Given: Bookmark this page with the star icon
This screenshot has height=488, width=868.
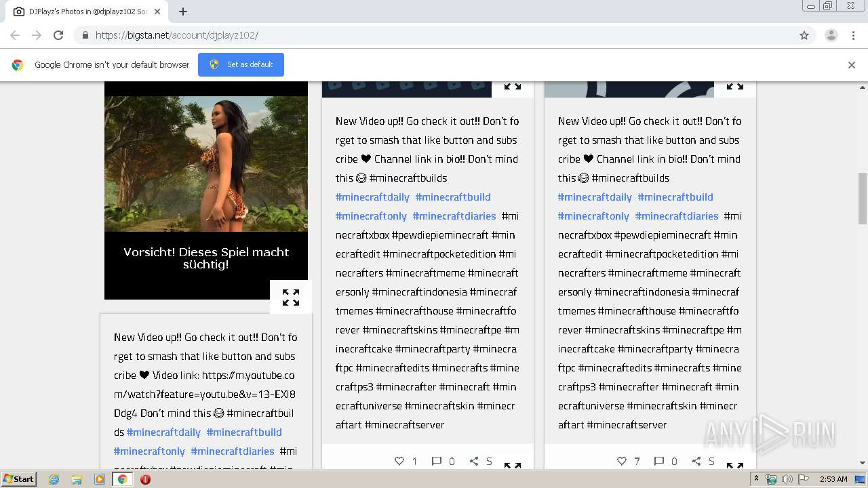Looking at the screenshot, I should (804, 35).
